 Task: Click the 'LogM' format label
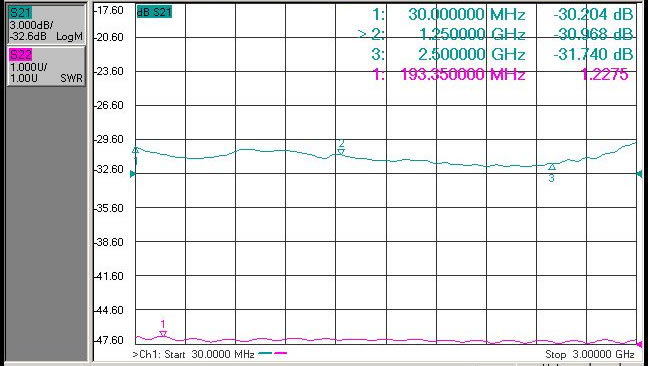click(x=69, y=37)
